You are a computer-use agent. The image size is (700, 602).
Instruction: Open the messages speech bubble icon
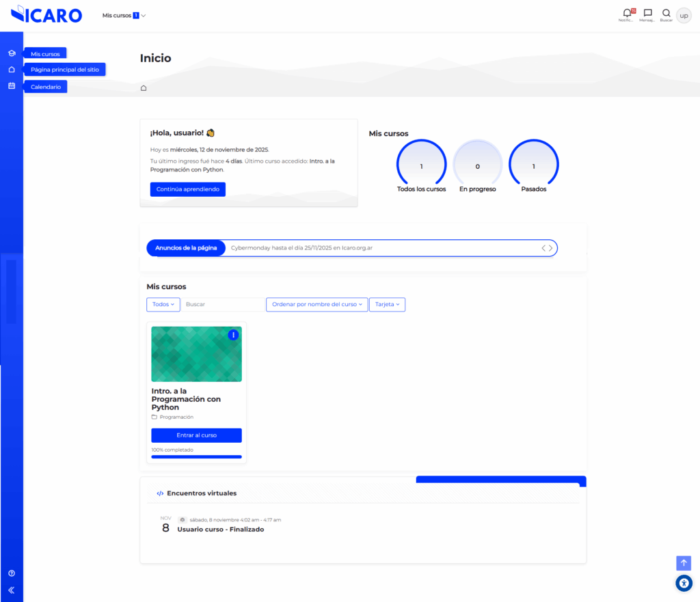click(647, 13)
